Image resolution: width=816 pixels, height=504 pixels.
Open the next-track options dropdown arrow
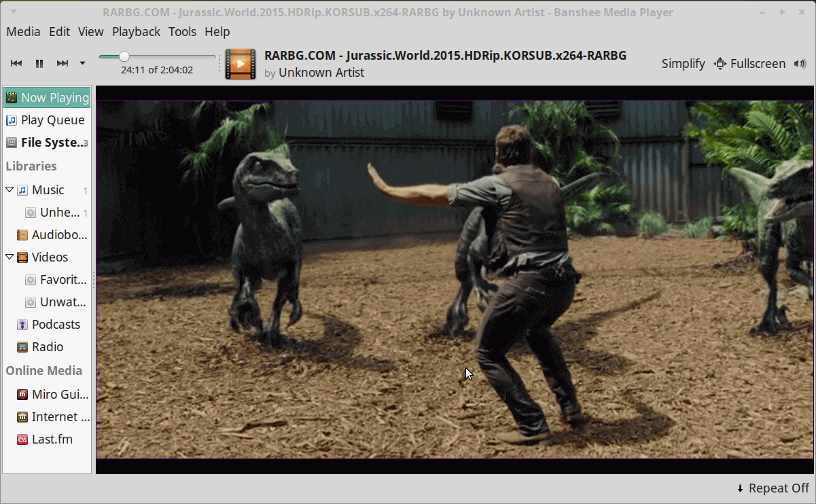coord(82,63)
